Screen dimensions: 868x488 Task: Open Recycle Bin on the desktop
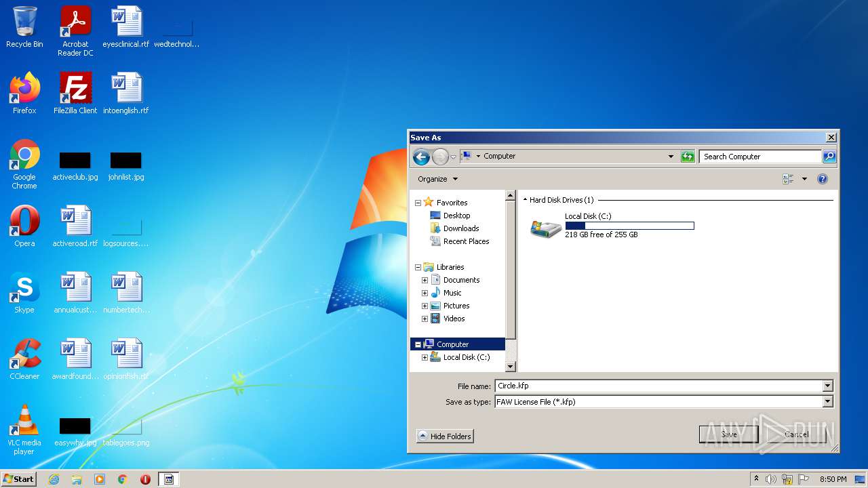[24, 28]
